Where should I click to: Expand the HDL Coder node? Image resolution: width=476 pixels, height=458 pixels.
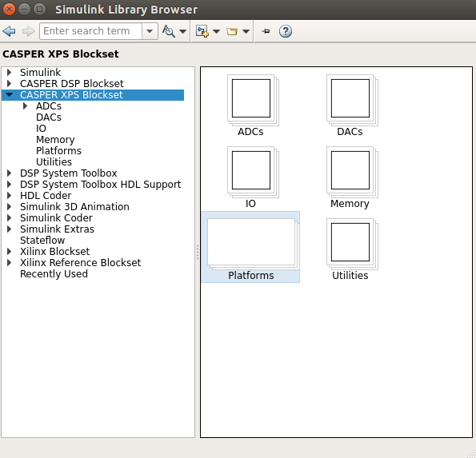point(10,195)
